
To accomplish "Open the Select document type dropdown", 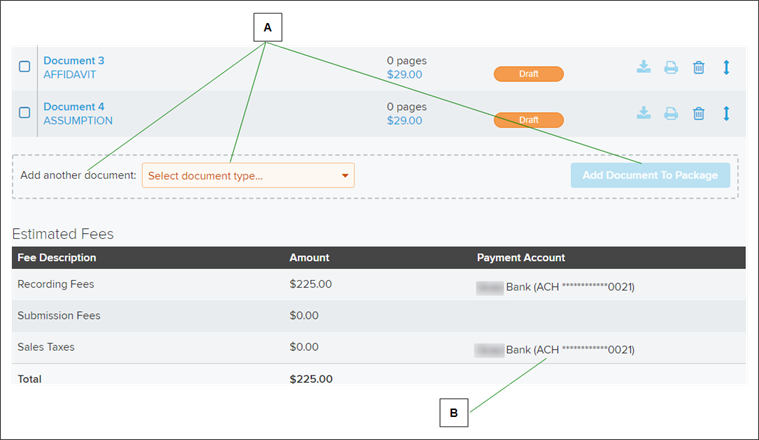I will click(248, 176).
